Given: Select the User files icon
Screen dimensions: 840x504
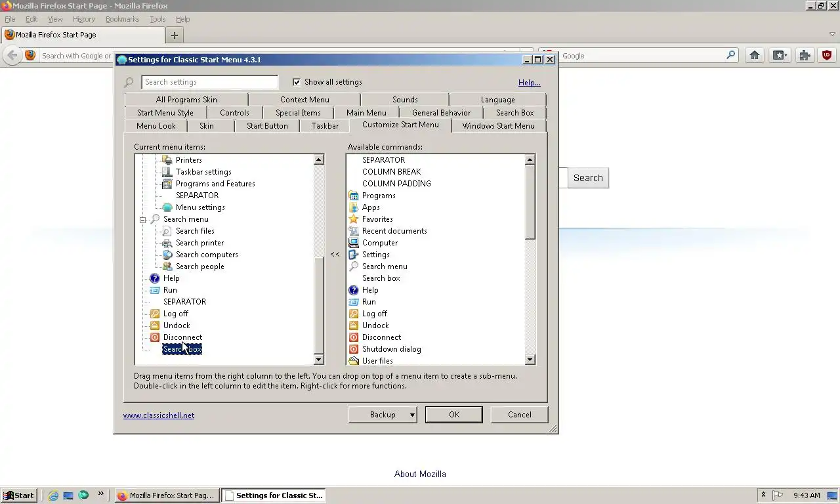Looking at the screenshot, I should 354,360.
